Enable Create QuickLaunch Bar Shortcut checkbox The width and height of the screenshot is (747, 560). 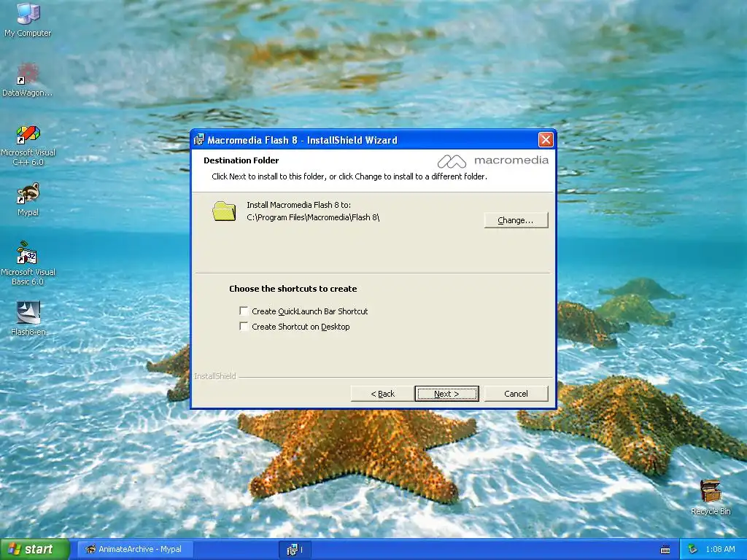[x=244, y=311]
